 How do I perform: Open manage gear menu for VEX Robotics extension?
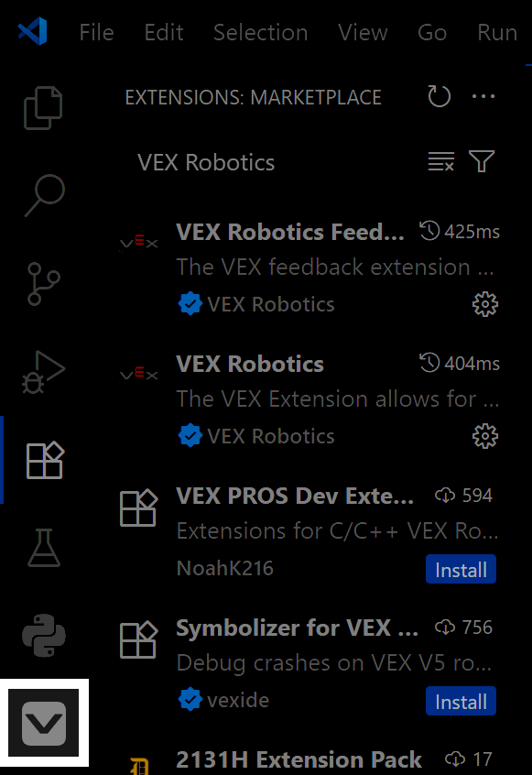[485, 436]
